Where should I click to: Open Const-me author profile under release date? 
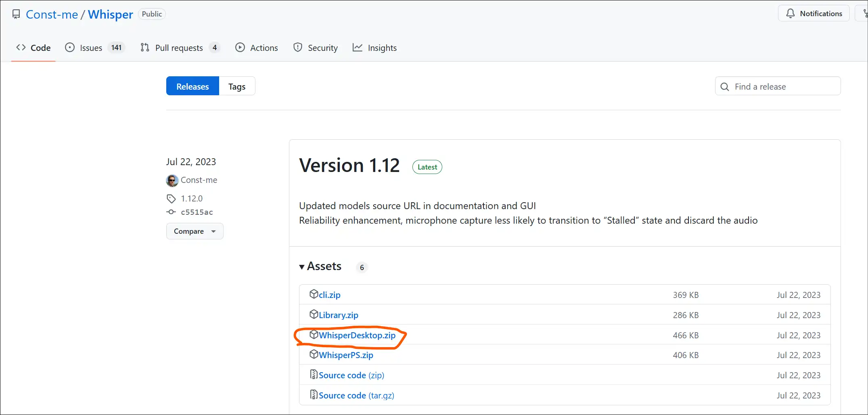pyautogui.click(x=199, y=180)
